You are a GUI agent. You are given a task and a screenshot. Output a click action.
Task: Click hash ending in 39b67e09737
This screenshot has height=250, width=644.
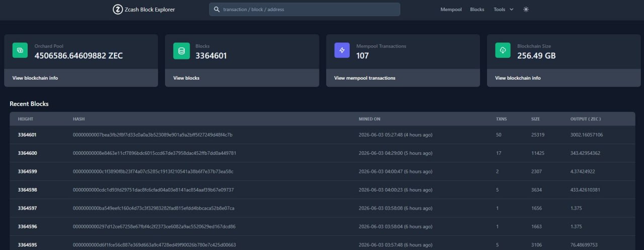pos(153,190)
